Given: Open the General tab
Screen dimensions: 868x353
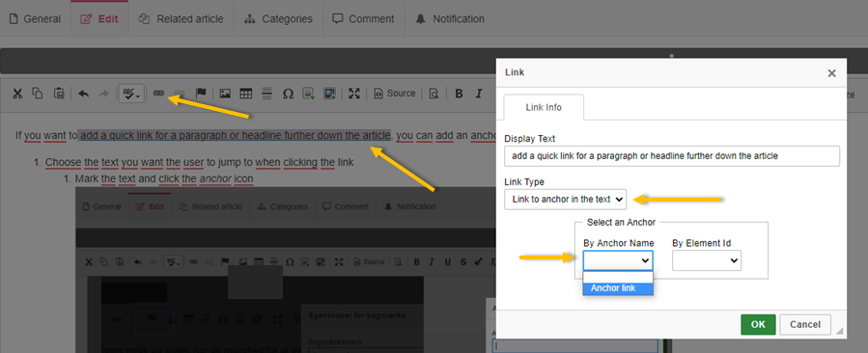Looking at the screenshot, I should 36,19.
